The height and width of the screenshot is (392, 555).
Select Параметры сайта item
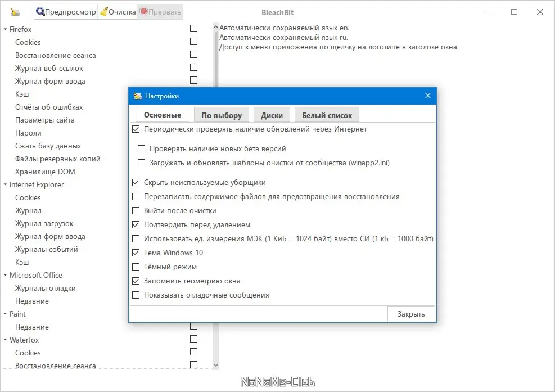click(44, 120)
